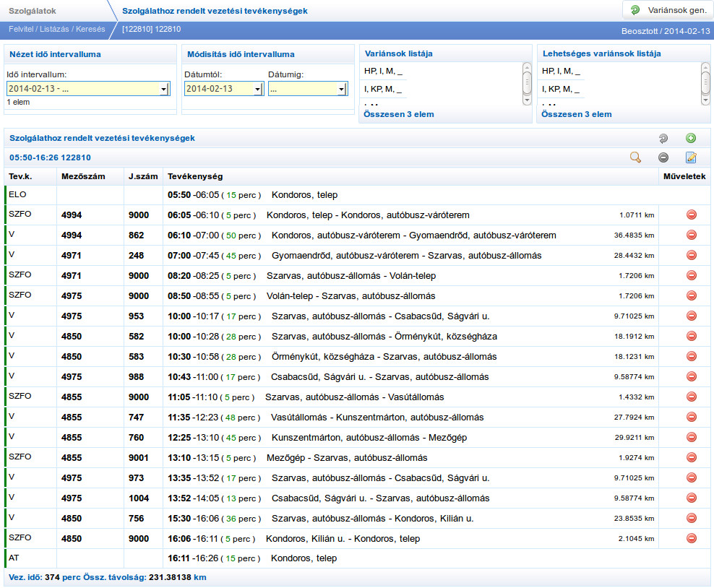Delete row 13:52-14:05 journey 1004
The height and width of the screenshot is (588, 714).
[691, 498]
